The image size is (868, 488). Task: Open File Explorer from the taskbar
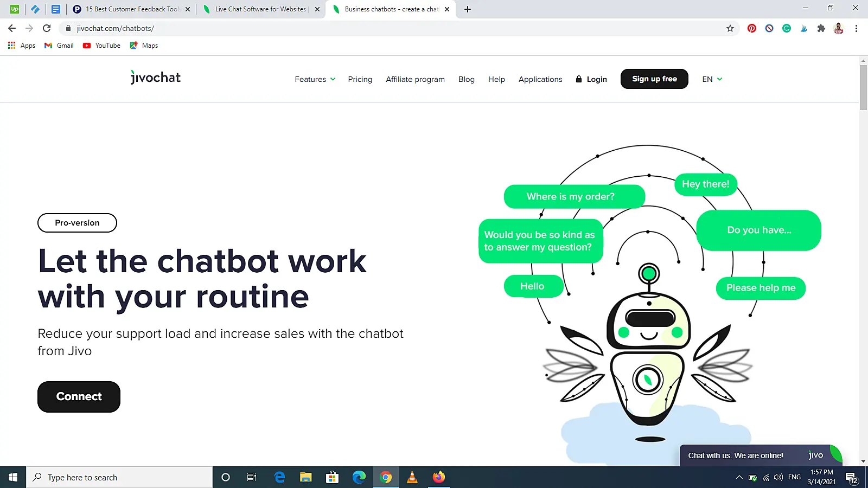click(305, 477)
